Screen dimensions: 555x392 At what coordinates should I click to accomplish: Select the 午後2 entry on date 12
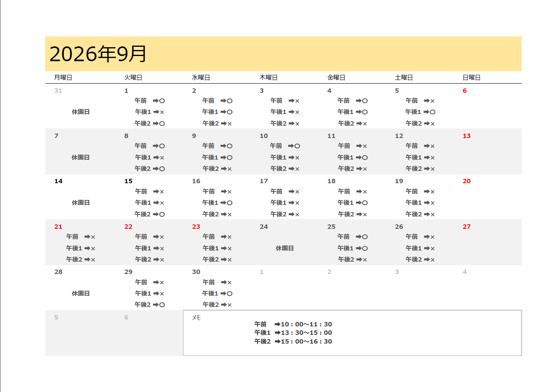click(420, 169)
